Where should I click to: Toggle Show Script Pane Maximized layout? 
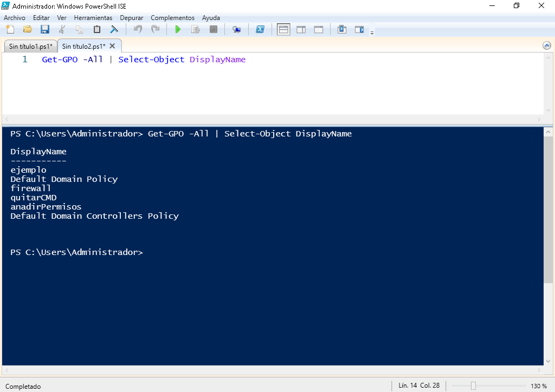319,29
